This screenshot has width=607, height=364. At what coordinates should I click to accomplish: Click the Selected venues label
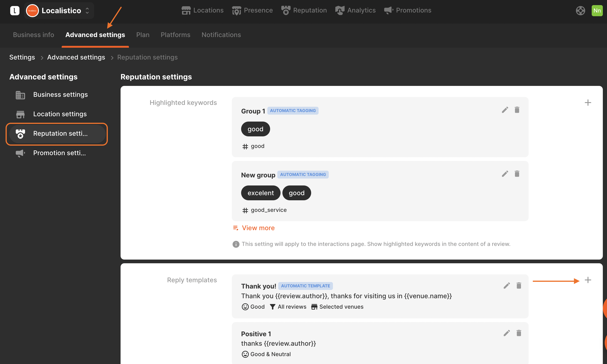(337, 307)
